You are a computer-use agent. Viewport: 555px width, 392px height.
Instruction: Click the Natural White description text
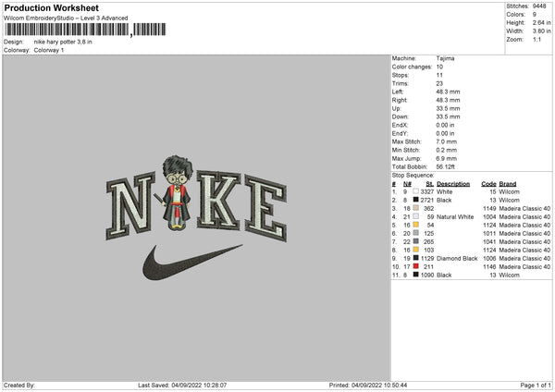coord(455,217)
